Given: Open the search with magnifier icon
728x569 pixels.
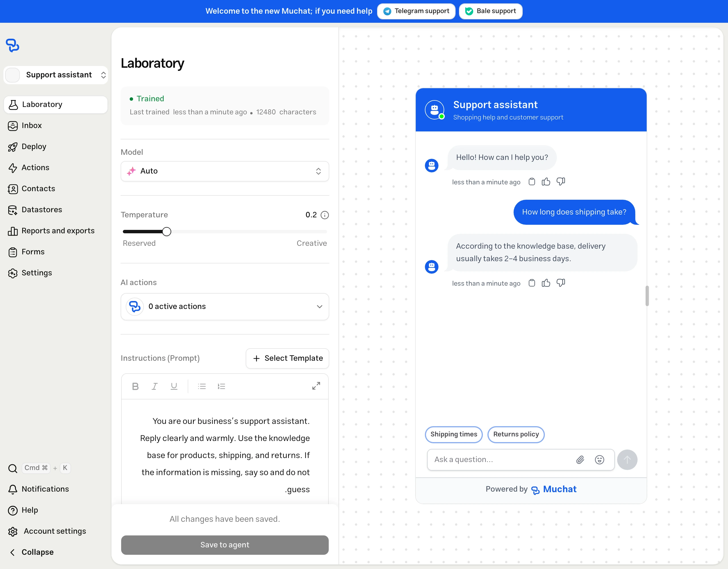Looking at the screenshot, I should point(13,468).
